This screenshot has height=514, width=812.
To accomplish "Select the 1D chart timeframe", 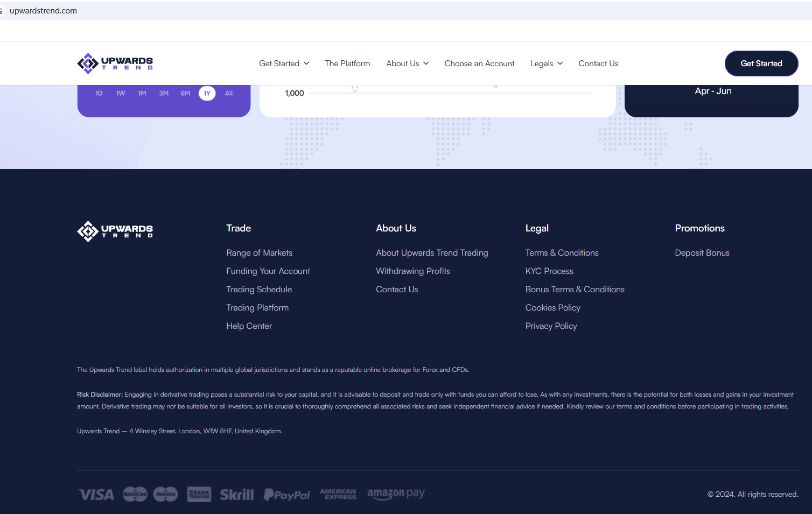I will pyautogui.click(x=99, y=94).
